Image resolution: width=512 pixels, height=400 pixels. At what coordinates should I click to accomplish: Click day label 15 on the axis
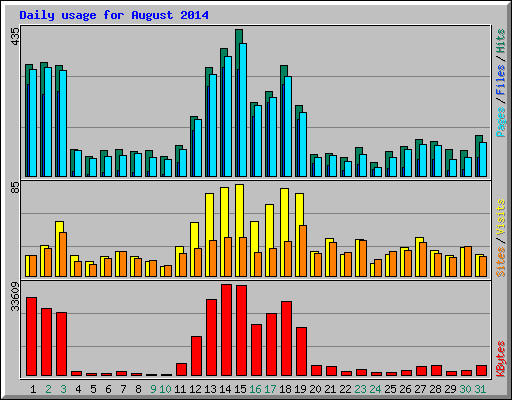[240, 389]
